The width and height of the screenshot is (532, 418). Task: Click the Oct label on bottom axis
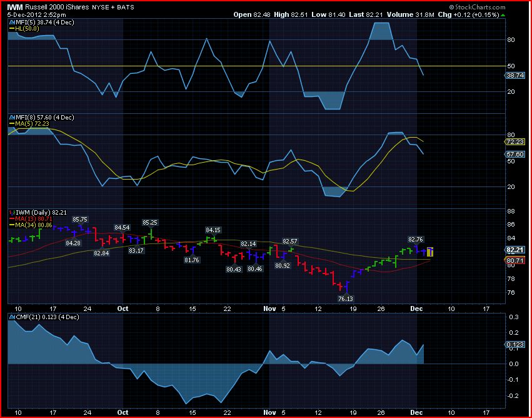123,412
